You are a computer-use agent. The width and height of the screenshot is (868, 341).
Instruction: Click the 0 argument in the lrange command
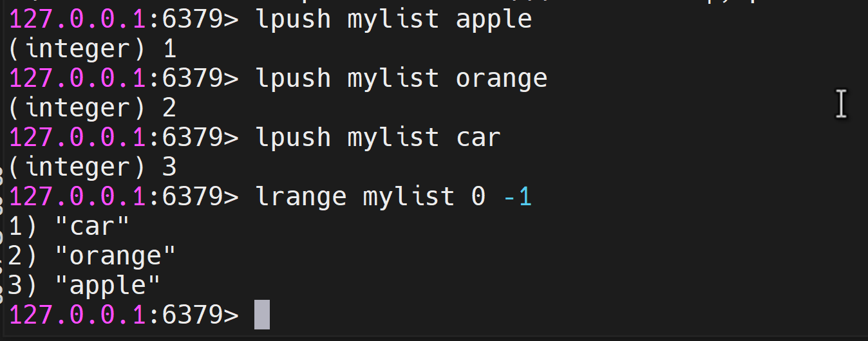(x=478, y=197)
